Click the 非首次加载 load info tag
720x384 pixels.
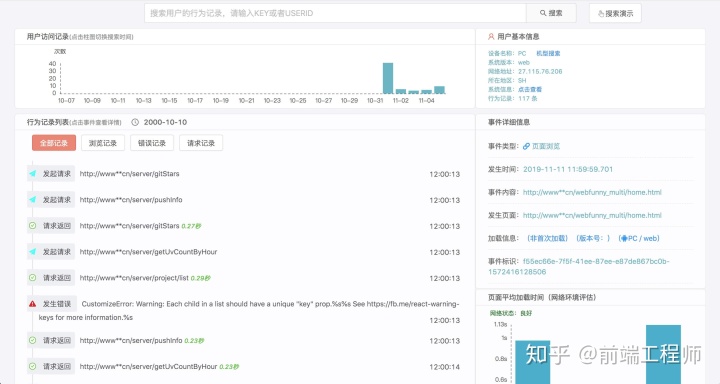547,238
